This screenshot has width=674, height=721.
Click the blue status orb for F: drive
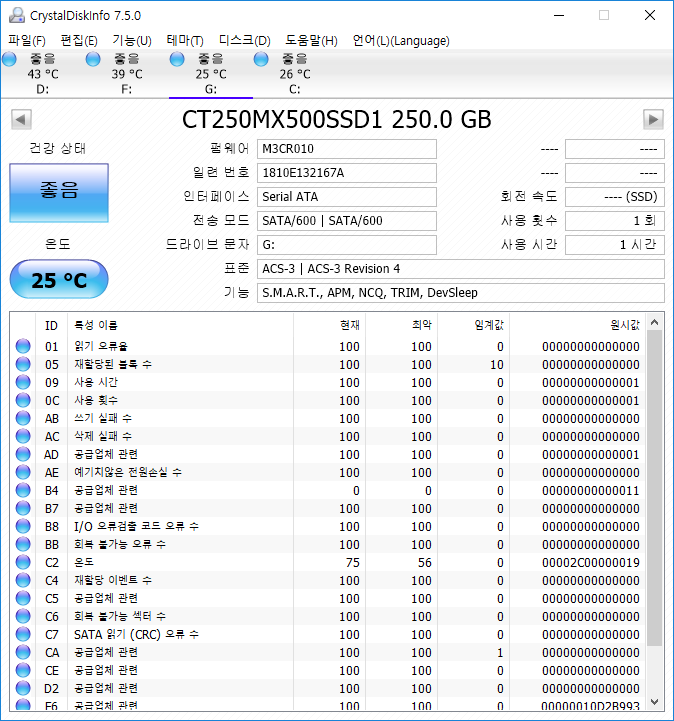pos(93,59)
